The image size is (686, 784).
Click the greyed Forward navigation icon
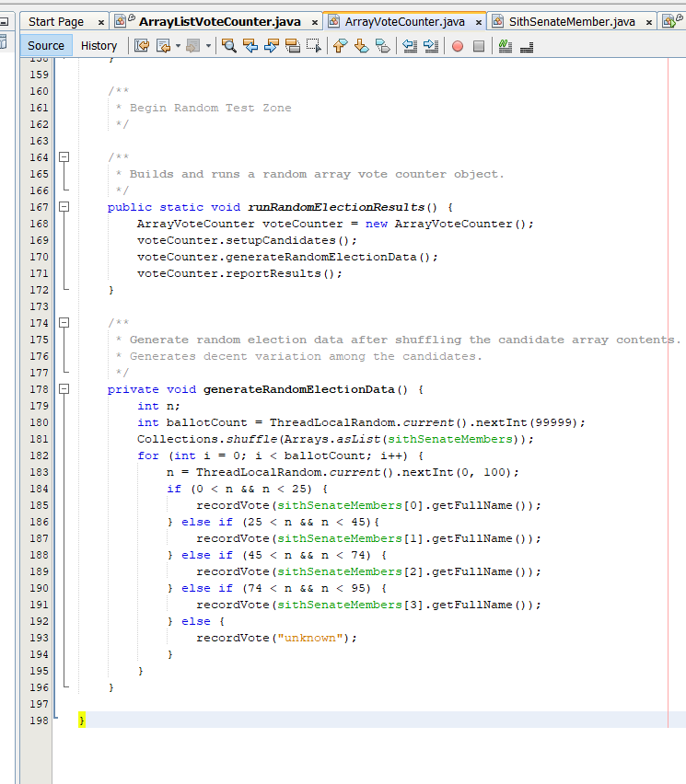pyautogui.click(x=192, y=46)
